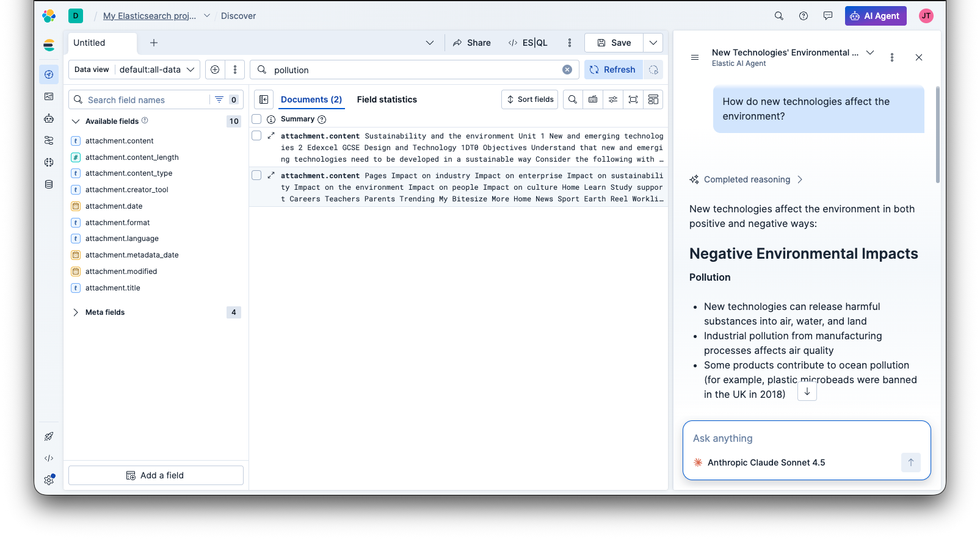Open keyboard shortcuts icon in grid toolbar
980x540 pixels.
593,99
